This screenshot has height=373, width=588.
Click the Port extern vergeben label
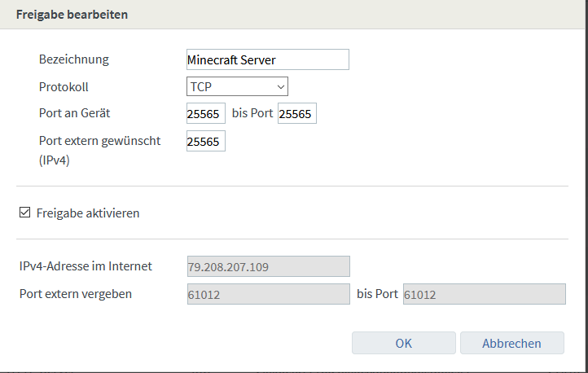76,294
